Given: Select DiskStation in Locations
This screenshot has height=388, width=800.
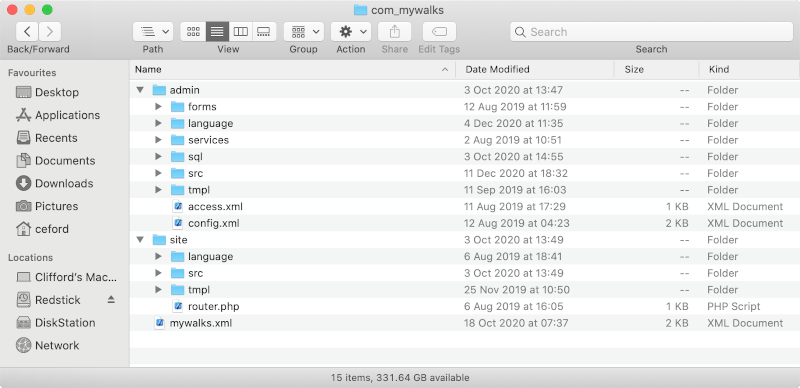Looking at the screenshot, I should (65, 323).
